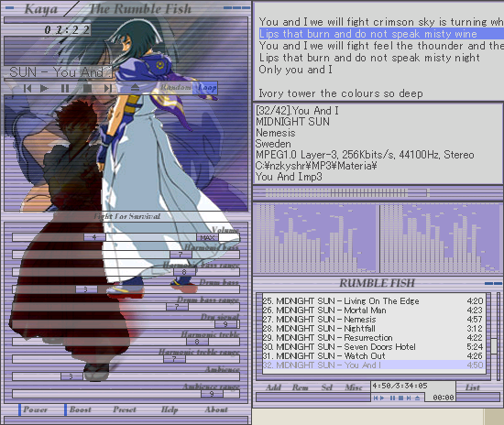Toggle Random shuffle mode
This screenshot has height=425, width=504.
tap(176, 87)
